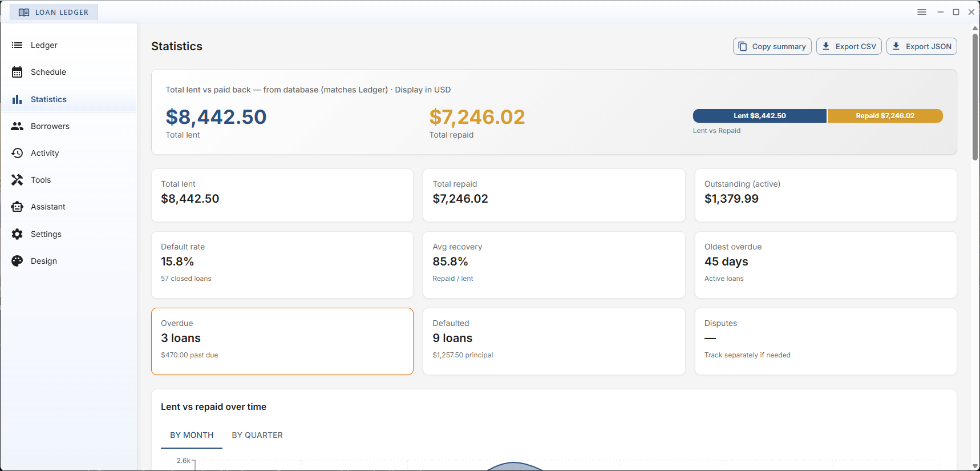Open Design with the palette icon
Screen dimensions: 980x471
[17, 261]
